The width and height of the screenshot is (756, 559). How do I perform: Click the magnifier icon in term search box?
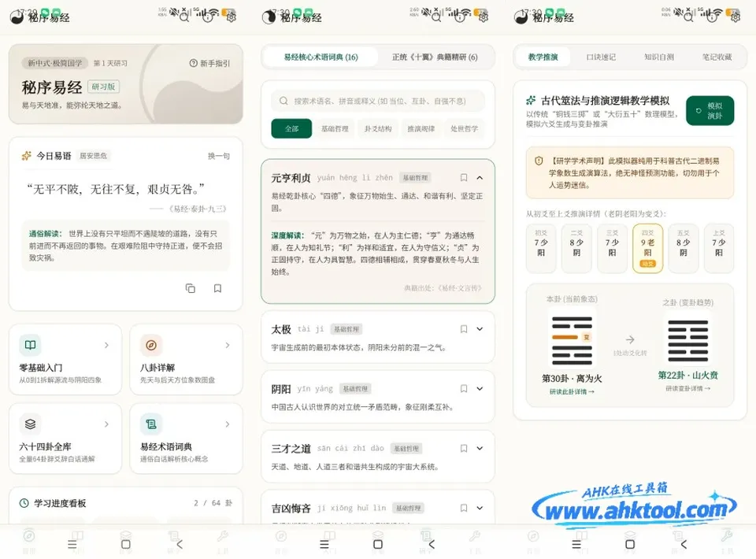(283, 101)
